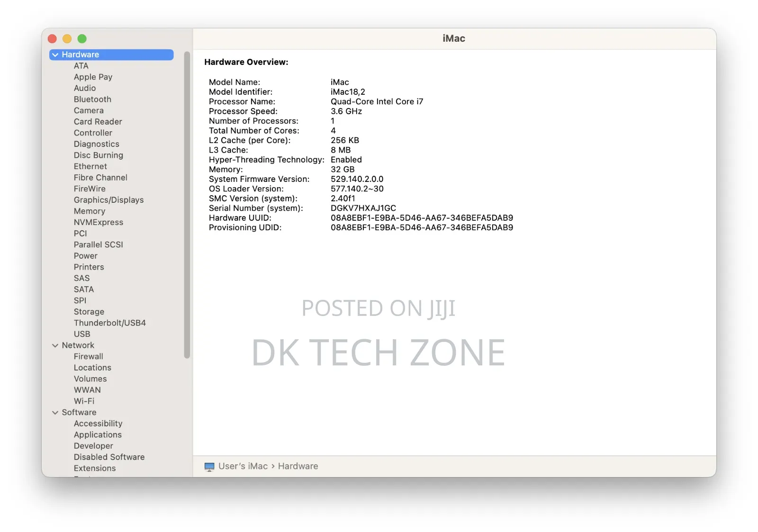Show Bluetooth information
Image resolution: width=758 pixels, height=532 pixels.
[92, 99]
